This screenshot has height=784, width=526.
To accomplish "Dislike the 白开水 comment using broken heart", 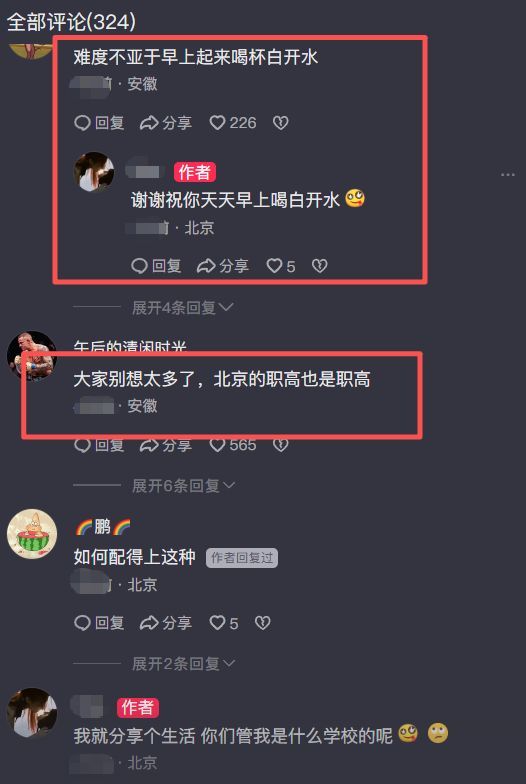I will (x=280, y=123).
